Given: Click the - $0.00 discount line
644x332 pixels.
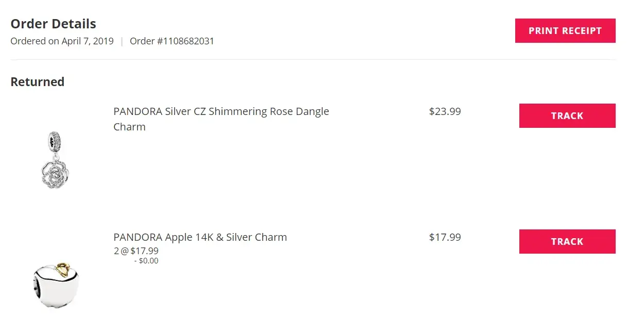Looking at the screenshot, I should 146,261.
